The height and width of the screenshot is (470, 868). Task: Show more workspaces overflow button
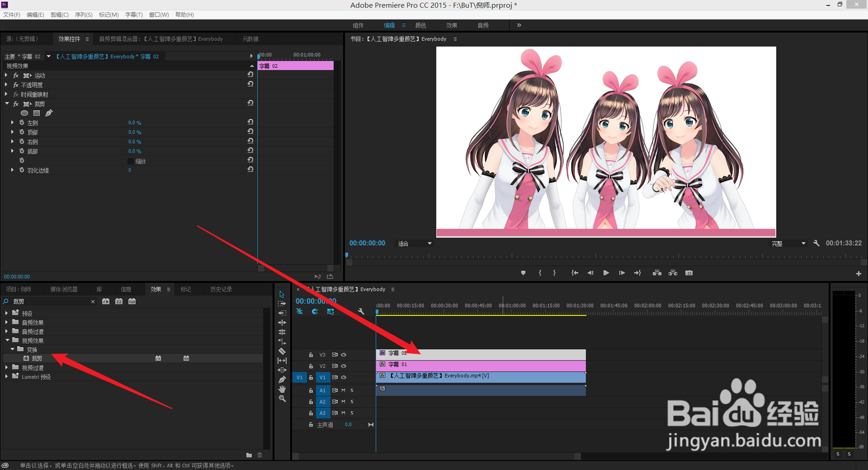tap(519, 25)
